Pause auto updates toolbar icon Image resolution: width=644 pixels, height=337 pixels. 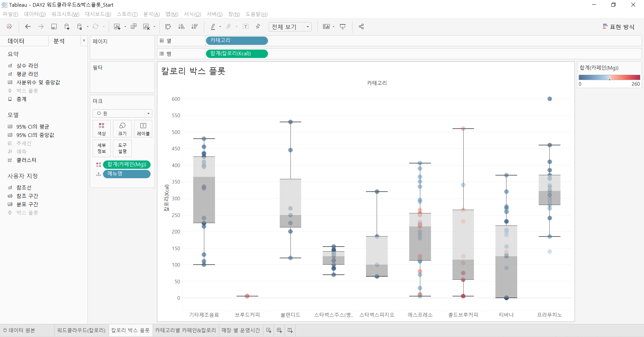click(x=79, y=26)
